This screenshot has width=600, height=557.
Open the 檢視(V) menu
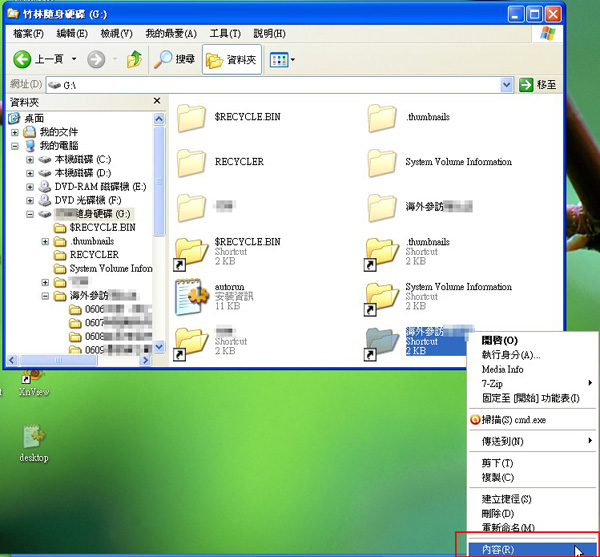pos(116,34)
